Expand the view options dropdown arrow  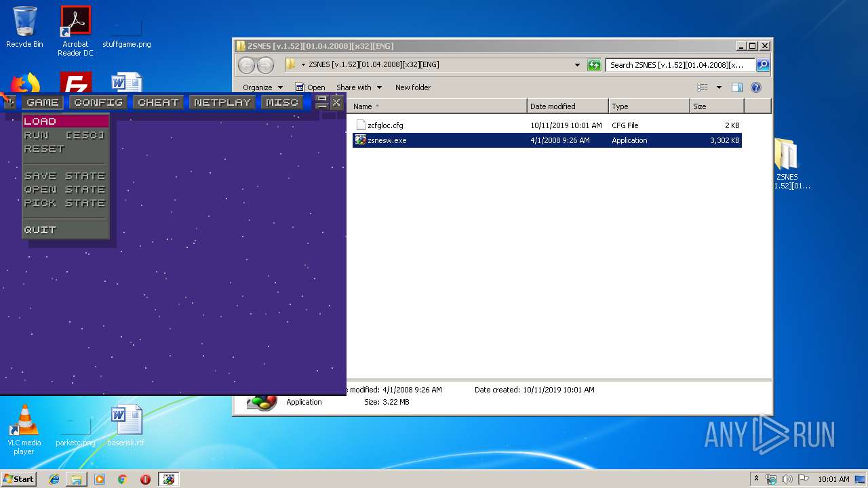(719, 87)
